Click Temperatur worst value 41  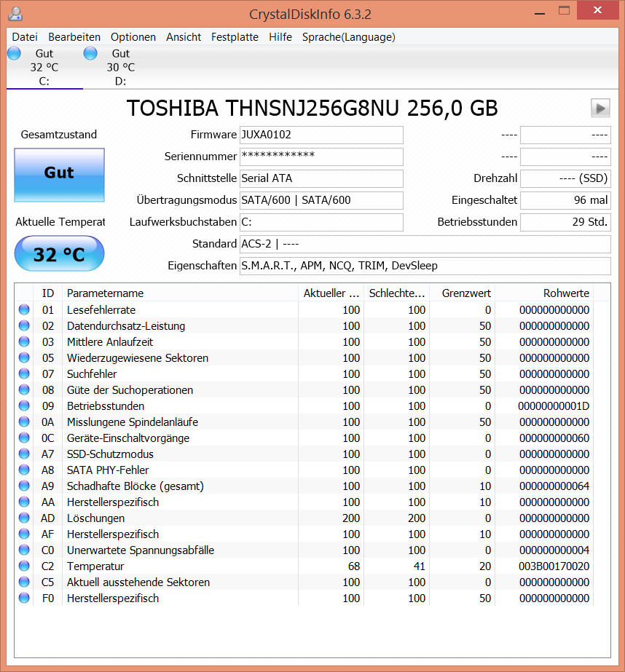[420, 566]
